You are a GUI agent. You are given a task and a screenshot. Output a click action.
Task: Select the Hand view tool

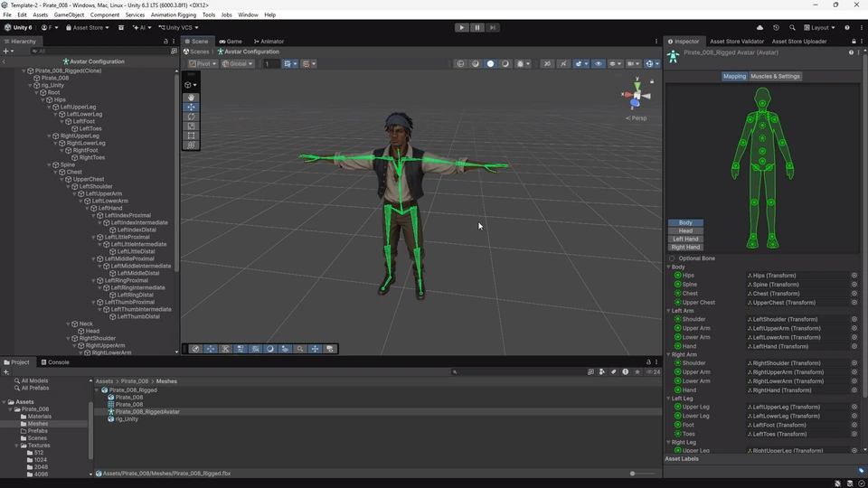191,98
